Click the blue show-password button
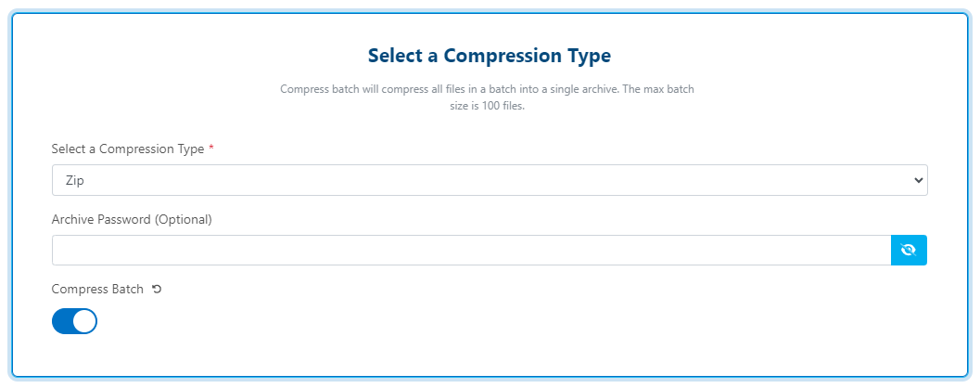The image size is (980, 388). (x=909, y=250)
